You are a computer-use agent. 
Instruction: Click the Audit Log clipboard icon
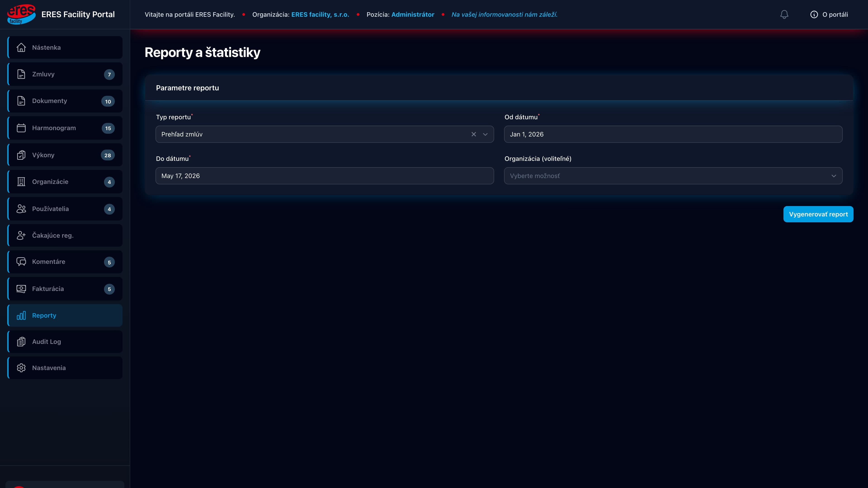coord(21,342)
